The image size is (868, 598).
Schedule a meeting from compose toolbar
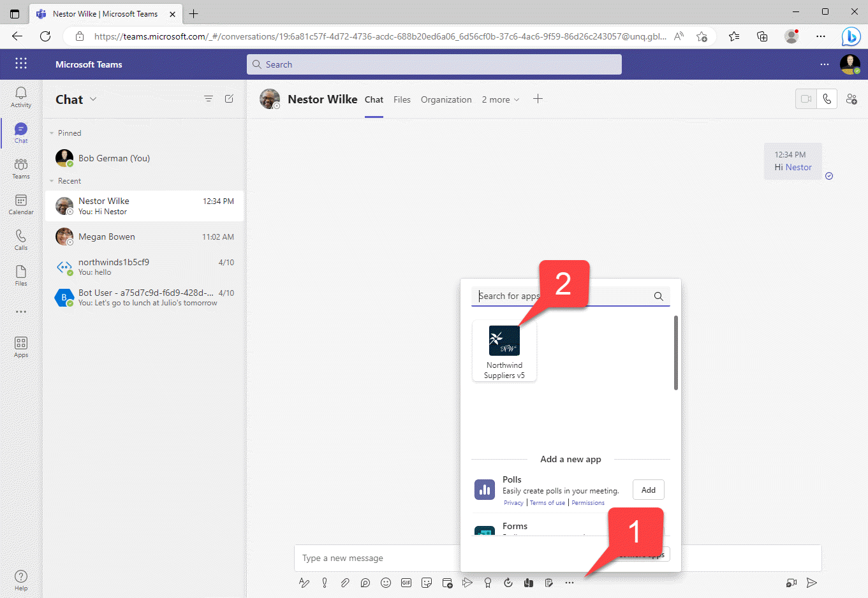447,583
